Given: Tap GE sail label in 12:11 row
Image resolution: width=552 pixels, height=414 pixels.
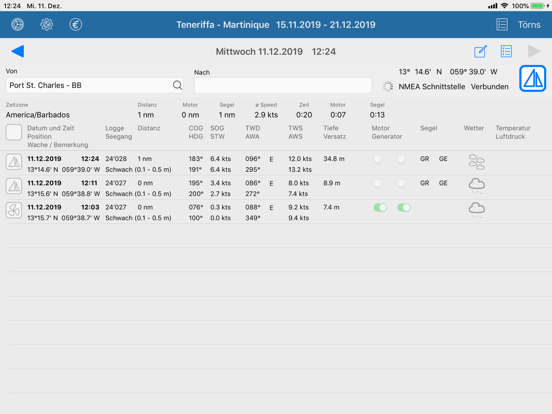Looking at the screenshot, I should (x=443, y=183).
